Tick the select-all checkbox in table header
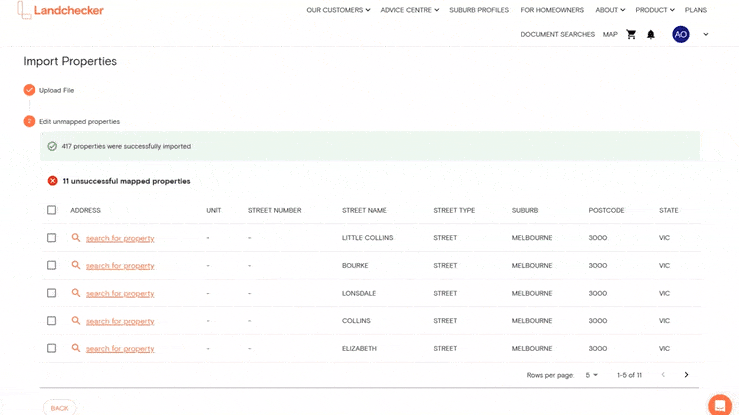Viewport: 739px width, 415px height. tap(51, 210)
